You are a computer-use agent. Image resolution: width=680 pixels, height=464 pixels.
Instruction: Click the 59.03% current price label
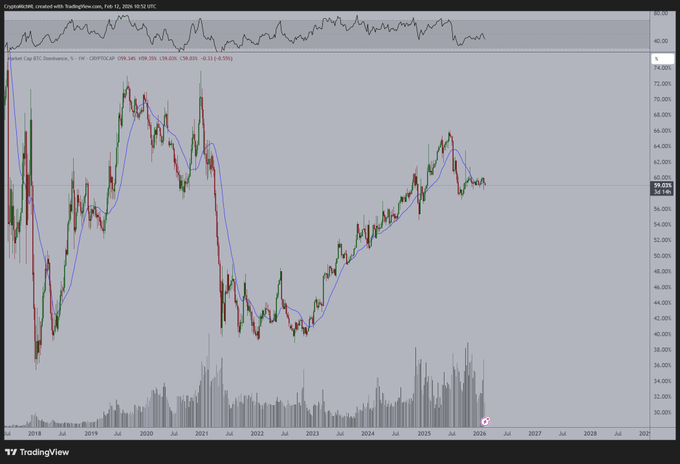[662, 185]
